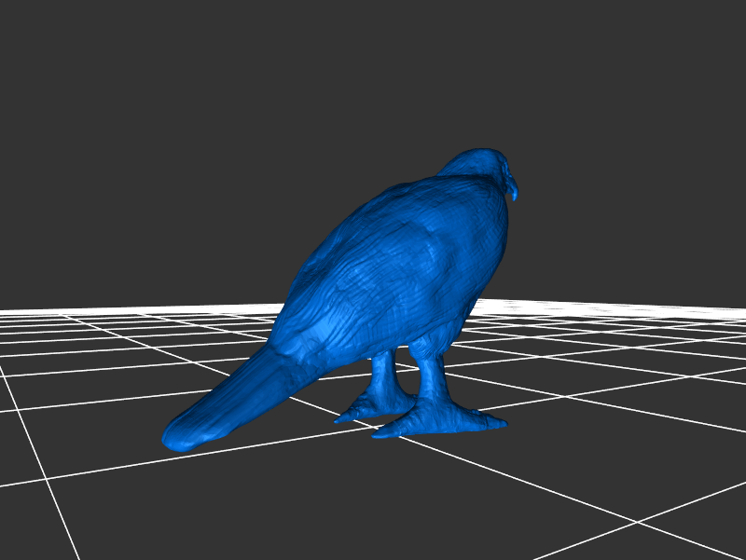Click the tip of the bird's tail
The width and height of the screenshot is (746, 560).
coord(177,436)
